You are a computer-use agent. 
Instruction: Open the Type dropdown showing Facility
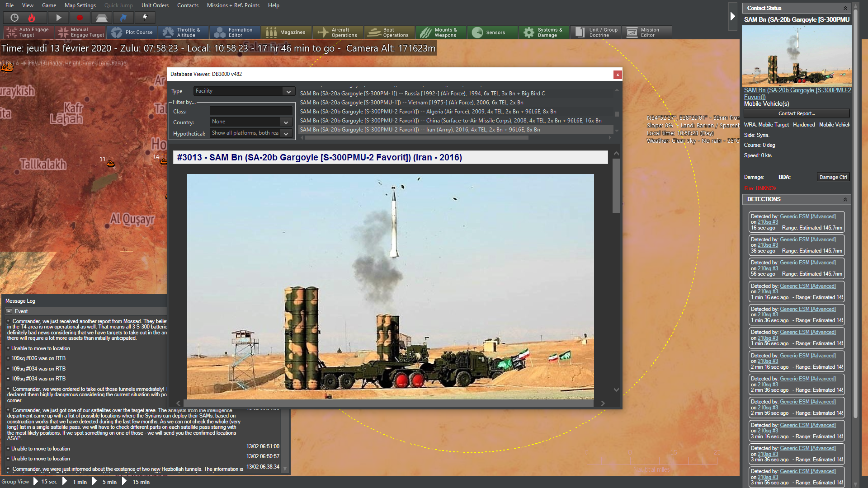coord(244,91)
